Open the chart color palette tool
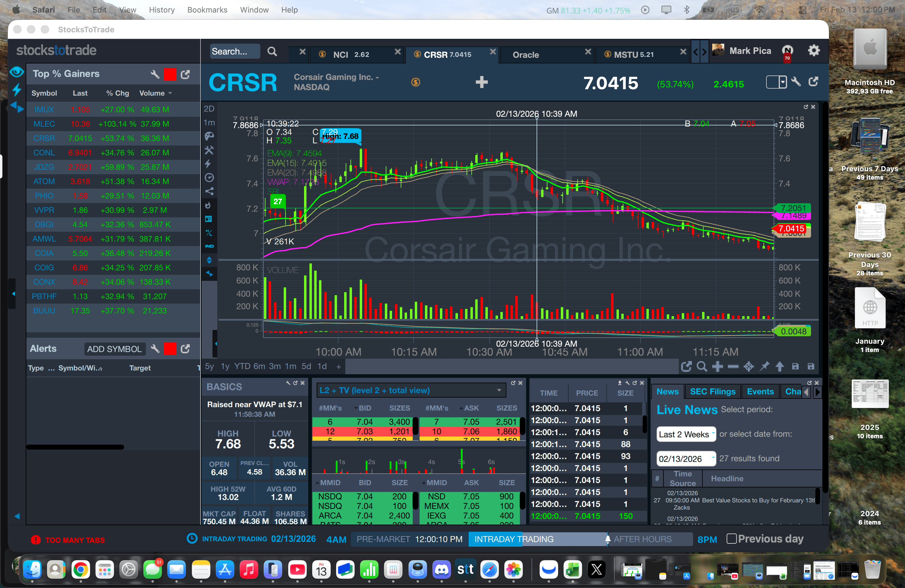Screen dimensions: 905x588 click(209, 136)
